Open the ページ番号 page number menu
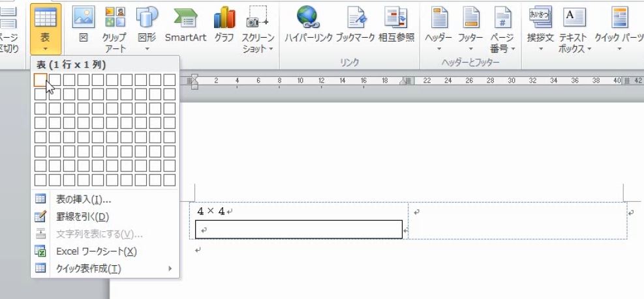Image resolution: width=644 pixels, height=299 pixels. click(502, 29)
